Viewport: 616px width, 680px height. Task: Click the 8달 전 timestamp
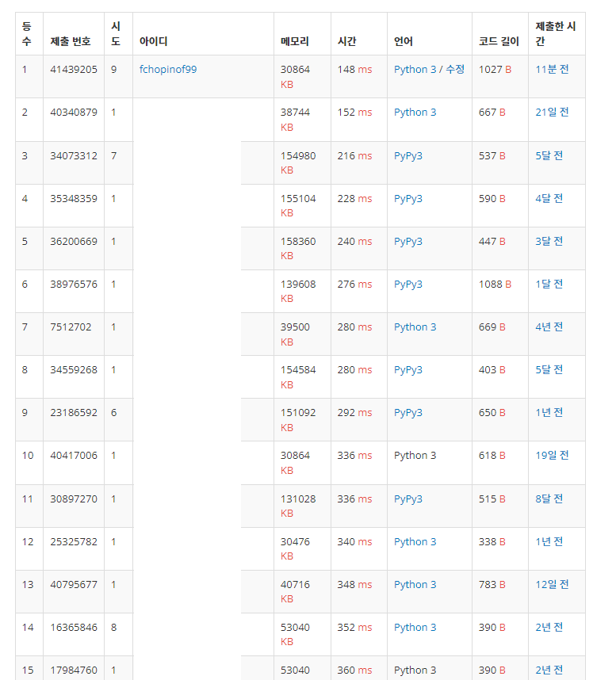click(x=549, y=499)
